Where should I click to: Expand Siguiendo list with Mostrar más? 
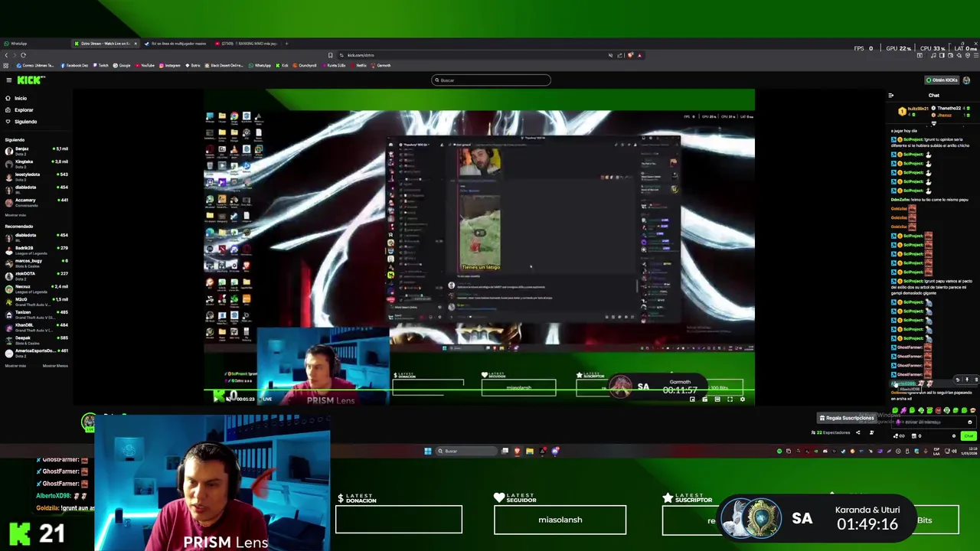[x=15, y=215]
